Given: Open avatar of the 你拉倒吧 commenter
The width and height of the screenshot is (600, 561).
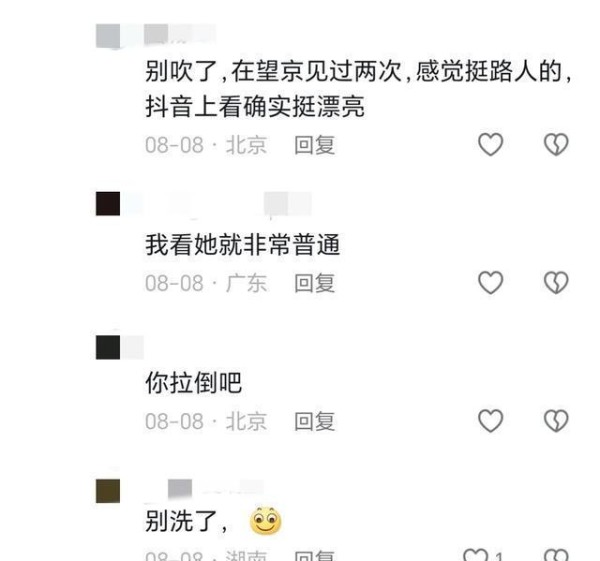Looking at the screenshot, I should click(x=108, y=347).
